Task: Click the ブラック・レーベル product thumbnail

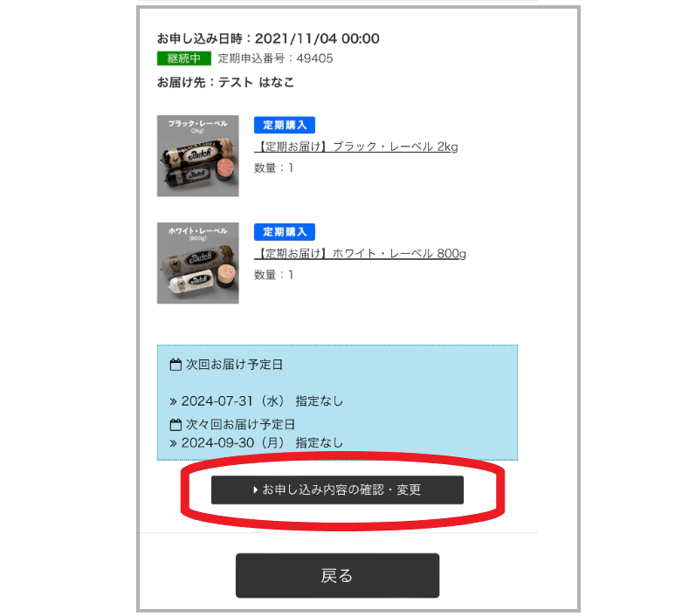Action: click(198, 155)
